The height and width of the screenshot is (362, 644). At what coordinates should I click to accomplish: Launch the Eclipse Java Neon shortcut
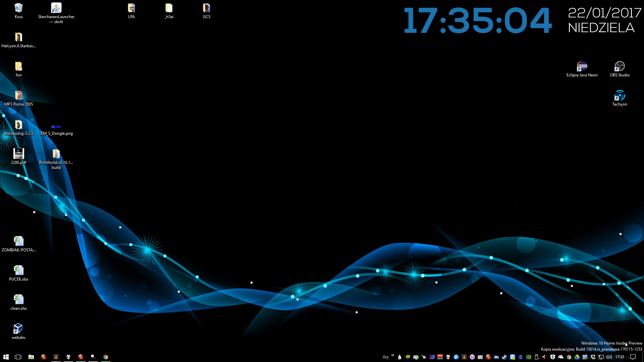coord(582,66)
